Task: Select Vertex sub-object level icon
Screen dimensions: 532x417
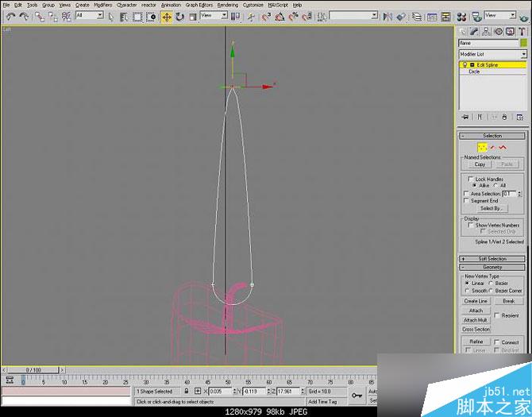Action: [482, 147]
